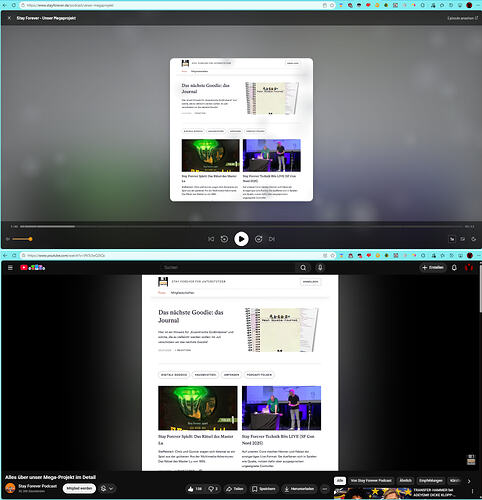The height and width of the screenshot is (500, 482).
Task: Click 'Mitglied werden' button
Action: coord(79,488)
